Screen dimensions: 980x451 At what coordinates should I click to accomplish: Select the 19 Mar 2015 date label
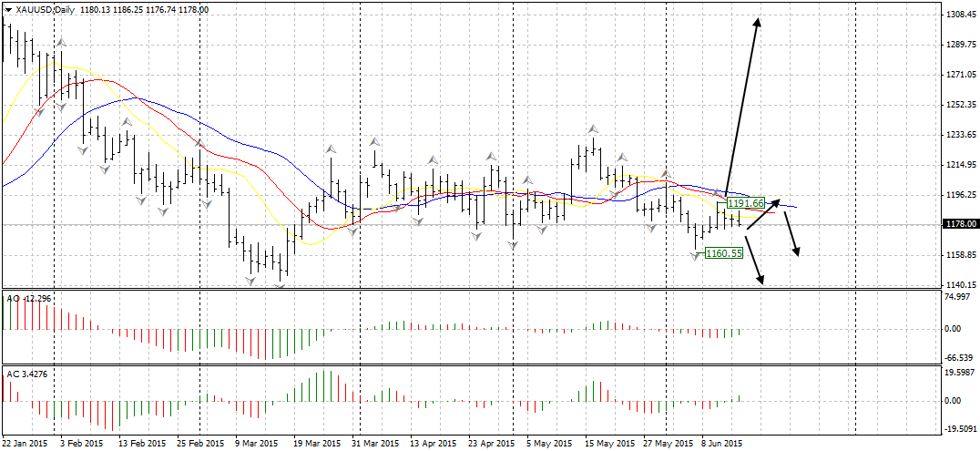tap(317, 444)
